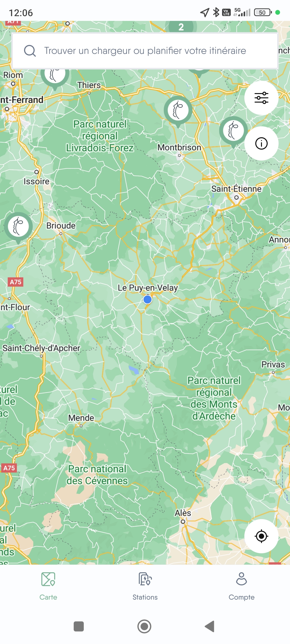Tap the info circle button
The image size is (290, 644).
261,143
